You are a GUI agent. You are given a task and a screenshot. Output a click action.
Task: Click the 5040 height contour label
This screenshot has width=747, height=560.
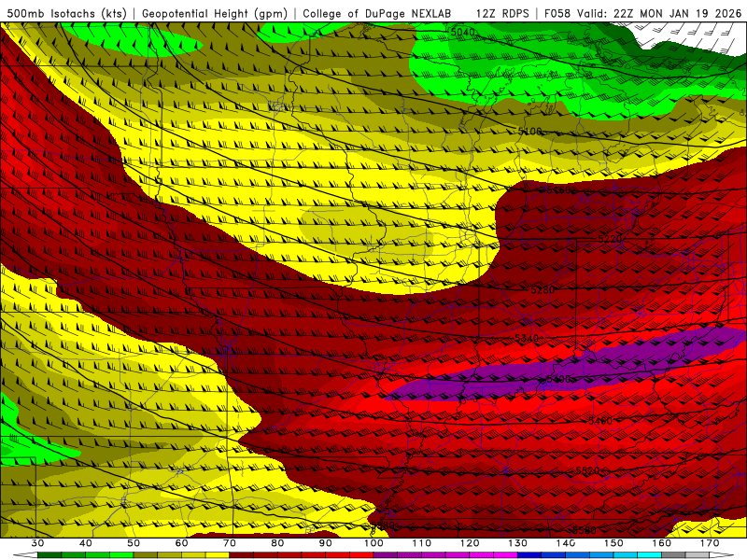coord(463,33)
